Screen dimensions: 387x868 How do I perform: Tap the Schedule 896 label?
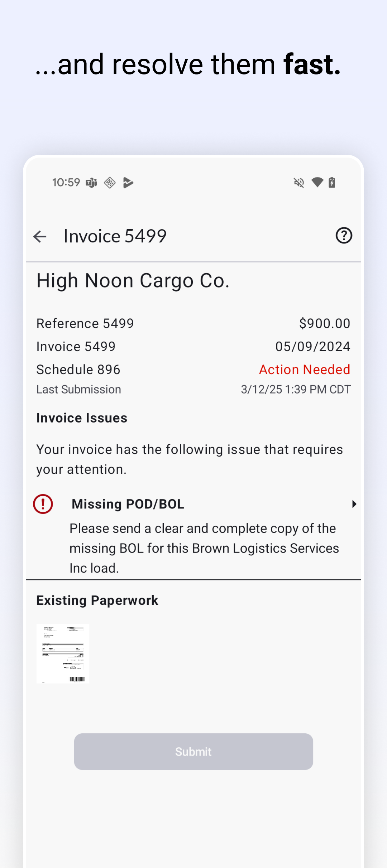pos(78,370)
